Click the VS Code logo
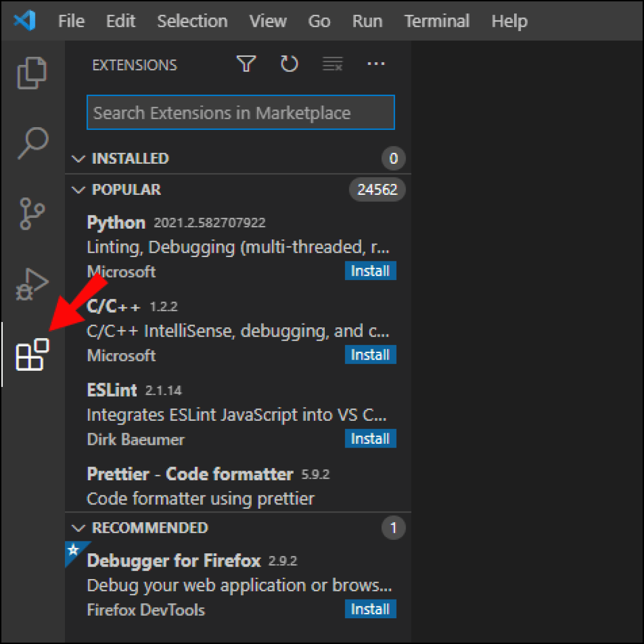 (x=23, y=21)
